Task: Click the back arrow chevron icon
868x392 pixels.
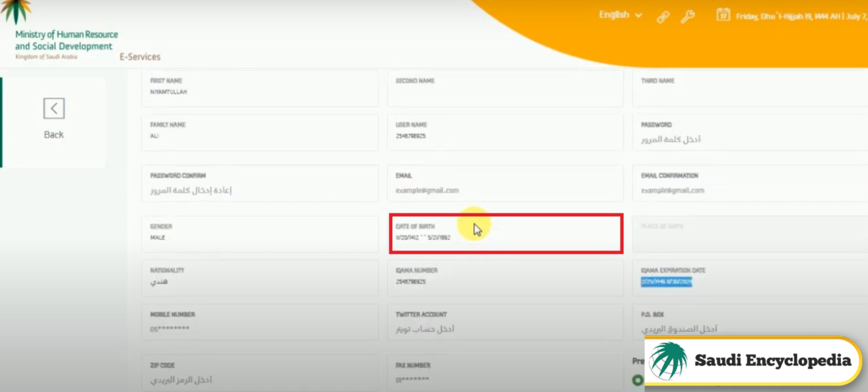Action: tap(54, 108)
